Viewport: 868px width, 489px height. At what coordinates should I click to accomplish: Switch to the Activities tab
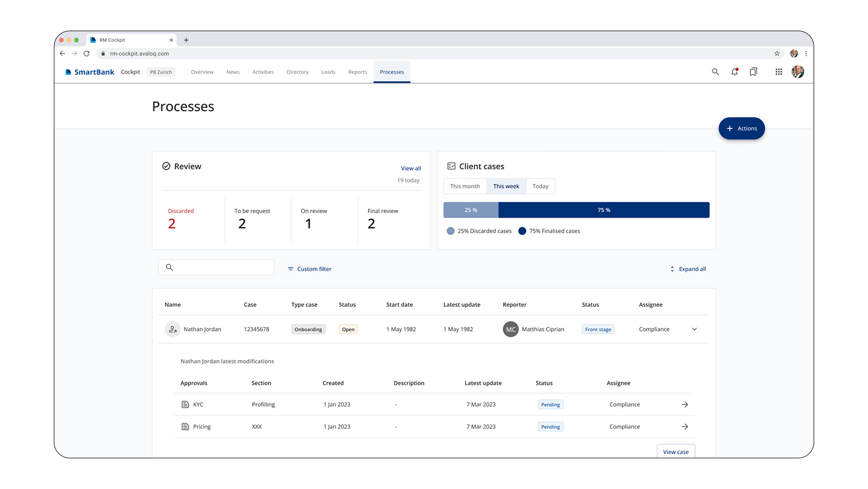[263, 72]
